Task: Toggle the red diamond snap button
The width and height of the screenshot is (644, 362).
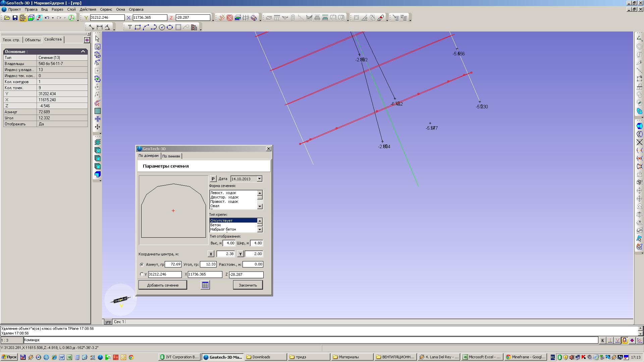Action: [x=632, y=341]
